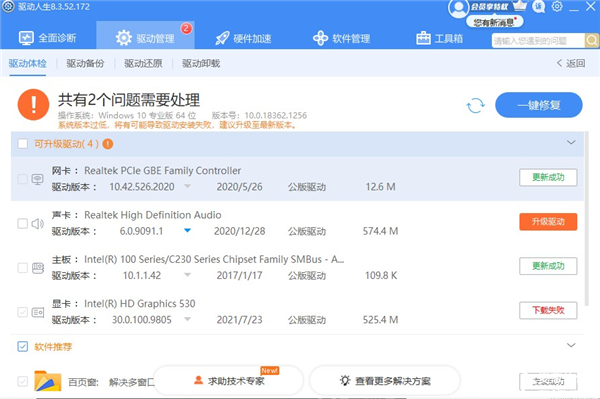This screenshot has width=600, height=399.
Task: Click the 百页窗 folder icon
Action: [47, 381]
